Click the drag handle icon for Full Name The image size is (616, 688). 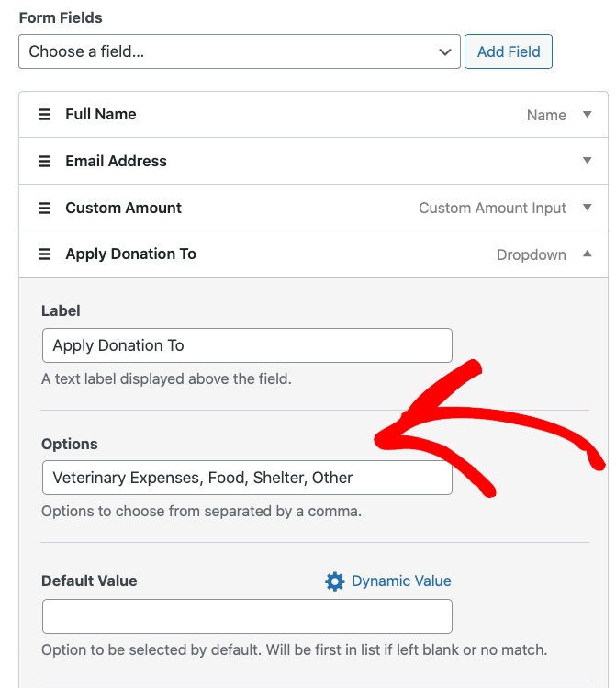tap(44, 115)
